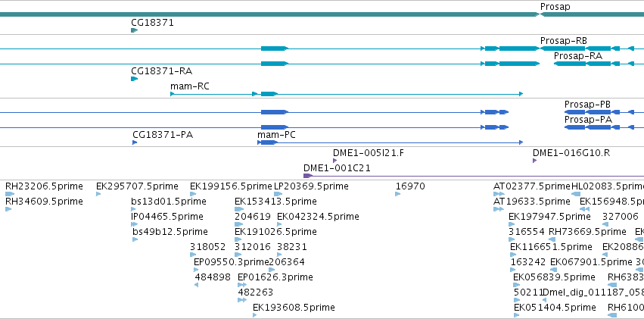
Task: Select the 312016 feature glyph
Action: pyautogui.click(x=238, y=255)
